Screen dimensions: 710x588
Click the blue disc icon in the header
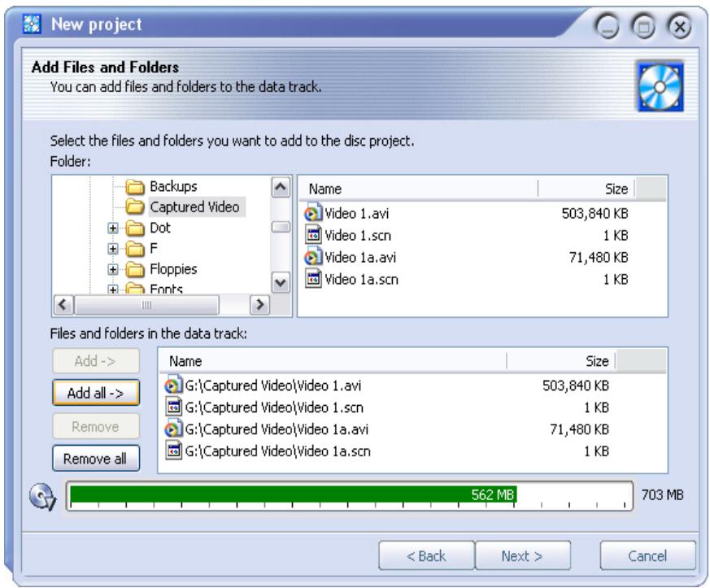tap(660, 87)
